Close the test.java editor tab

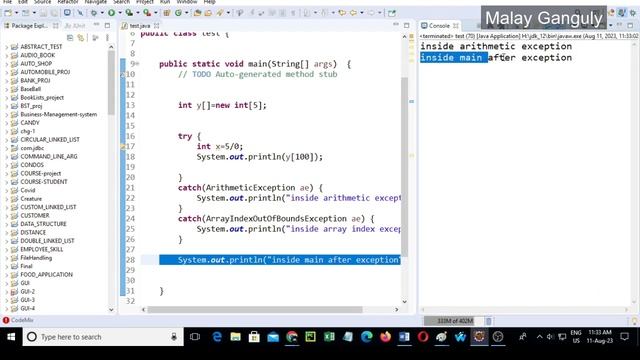[x=156, y=26]
